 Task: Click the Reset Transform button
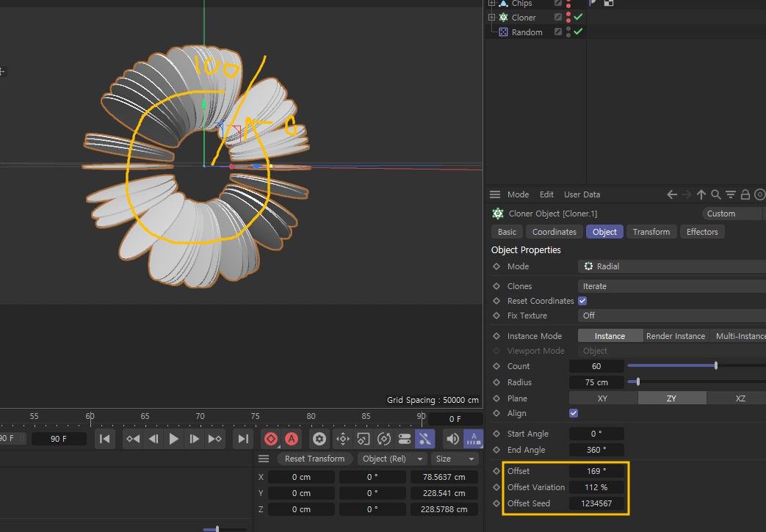pos(315,458)
